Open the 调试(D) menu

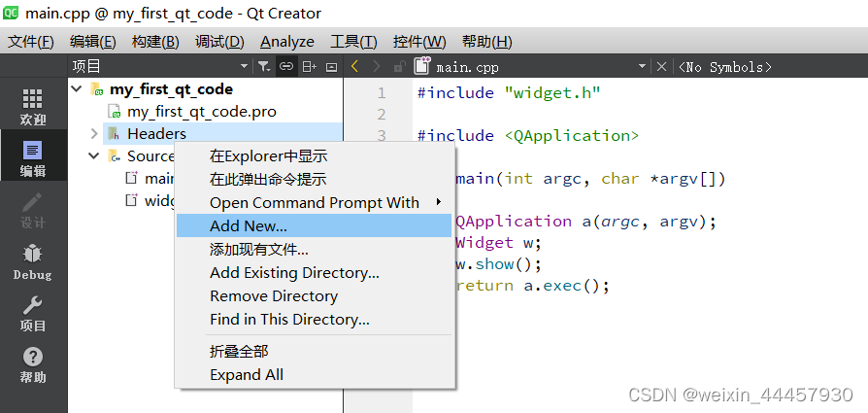219,42
